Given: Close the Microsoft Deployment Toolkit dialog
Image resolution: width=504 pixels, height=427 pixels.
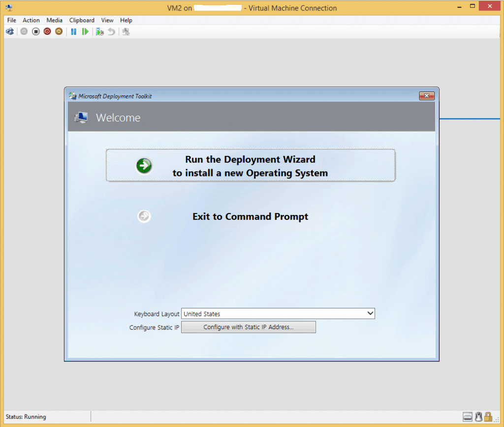Looking at the screenshot, I should coord(427,96).
